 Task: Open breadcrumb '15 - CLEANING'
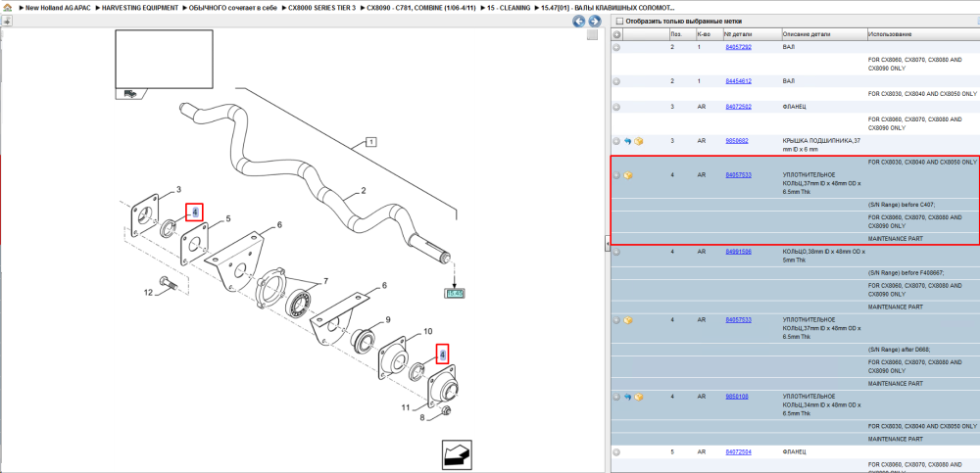(x=509, y=8)
